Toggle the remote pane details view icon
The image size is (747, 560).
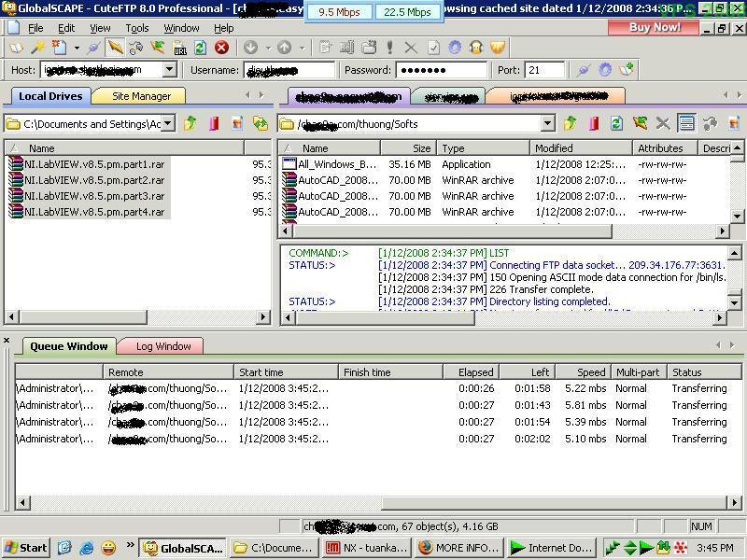686,124
